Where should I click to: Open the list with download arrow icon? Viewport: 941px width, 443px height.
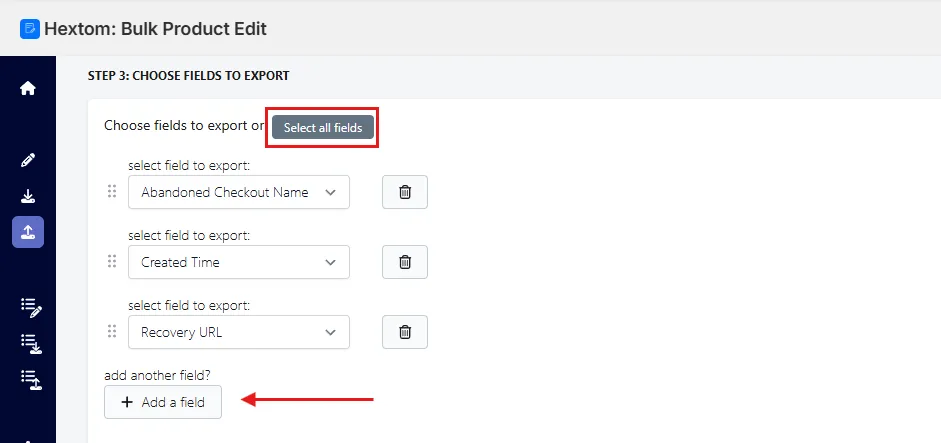pos(31,344)
